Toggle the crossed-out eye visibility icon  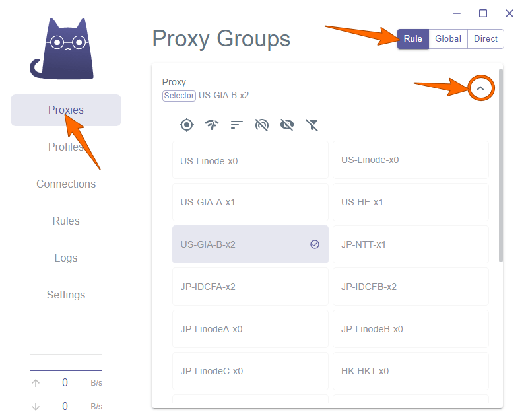(x=287, y=125)
